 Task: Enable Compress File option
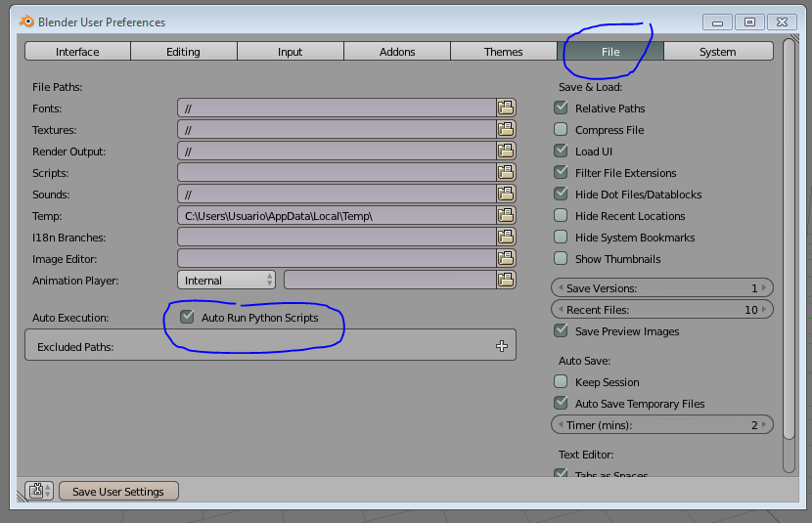click(561, 129)
